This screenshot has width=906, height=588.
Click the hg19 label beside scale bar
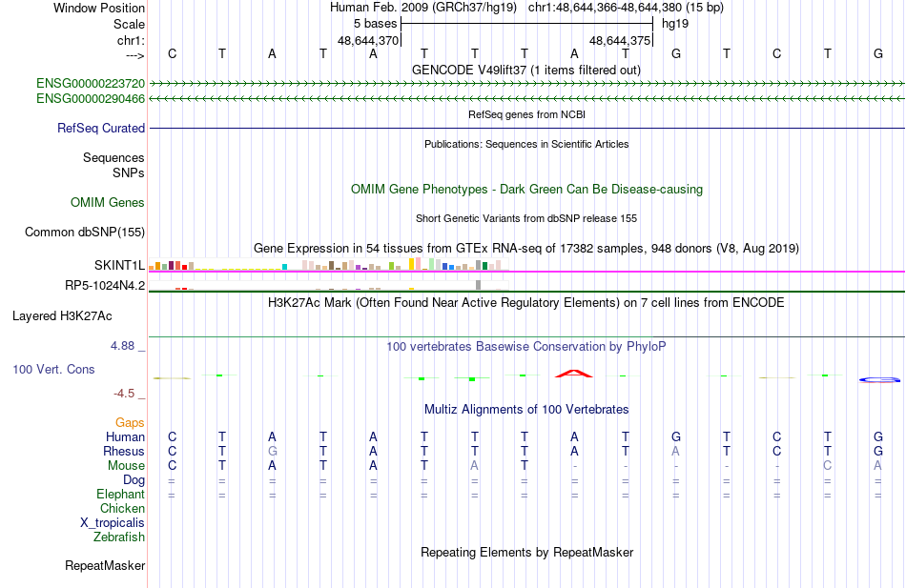coord(675,24)
